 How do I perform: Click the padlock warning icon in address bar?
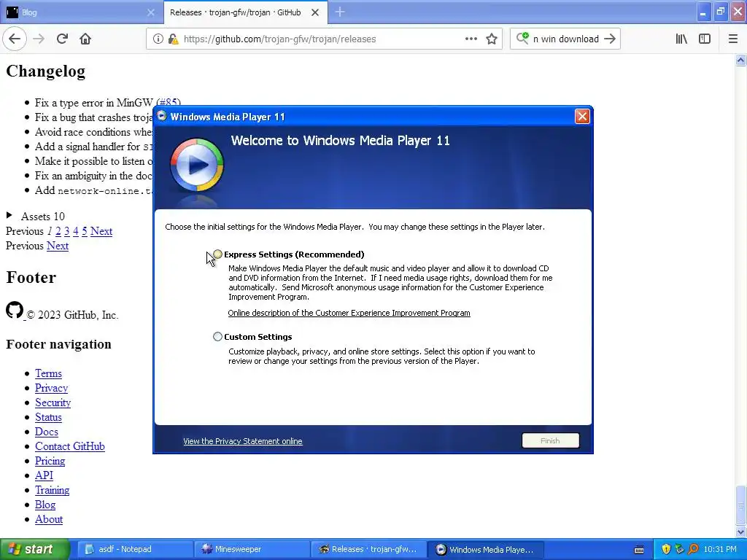click(x=174, y=39)
